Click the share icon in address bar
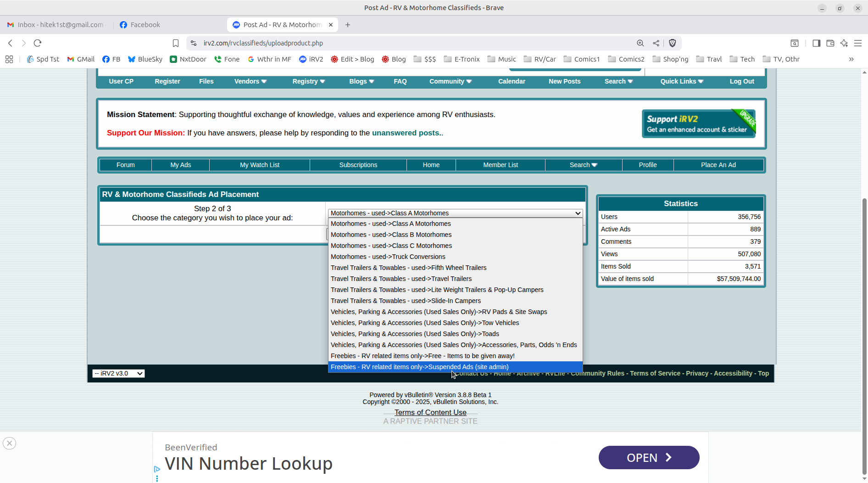This screenshot has height=483, width=868. (656, 43)
